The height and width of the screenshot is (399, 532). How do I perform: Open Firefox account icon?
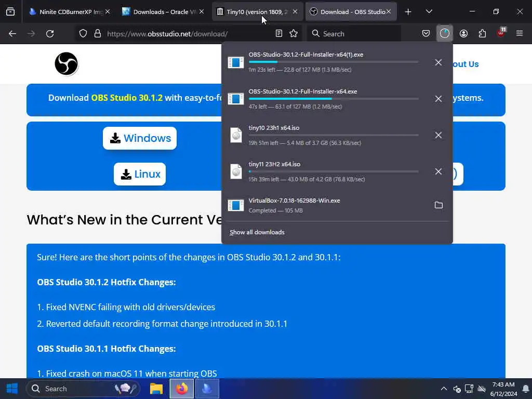pyautogui.click(x=463, y=34)
